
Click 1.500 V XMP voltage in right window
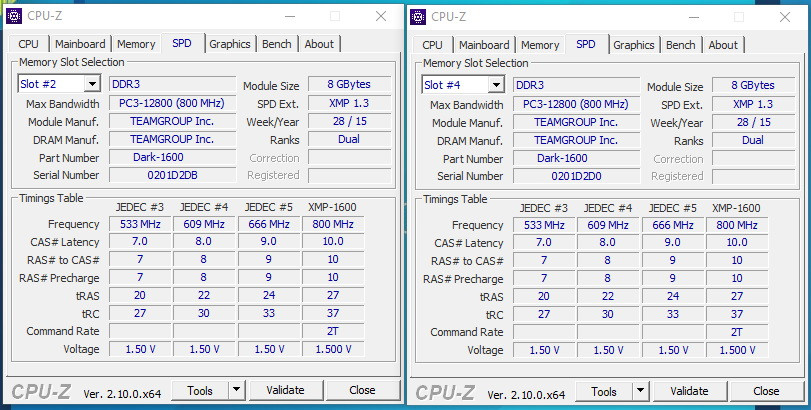pos(737,350)
